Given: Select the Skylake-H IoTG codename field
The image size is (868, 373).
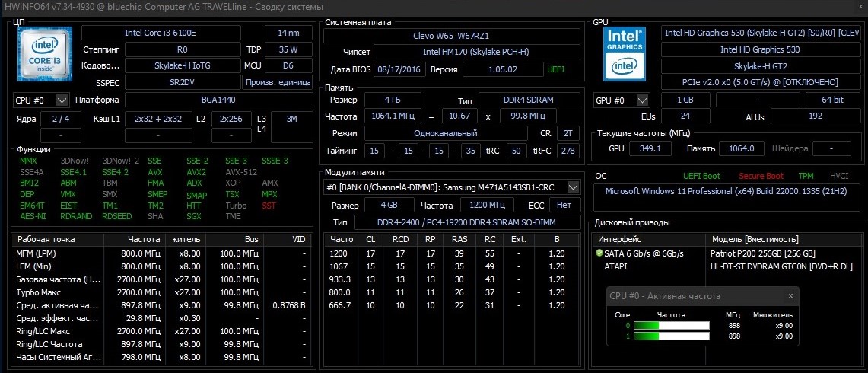Looking at the screenshot, I should point(182,65).
